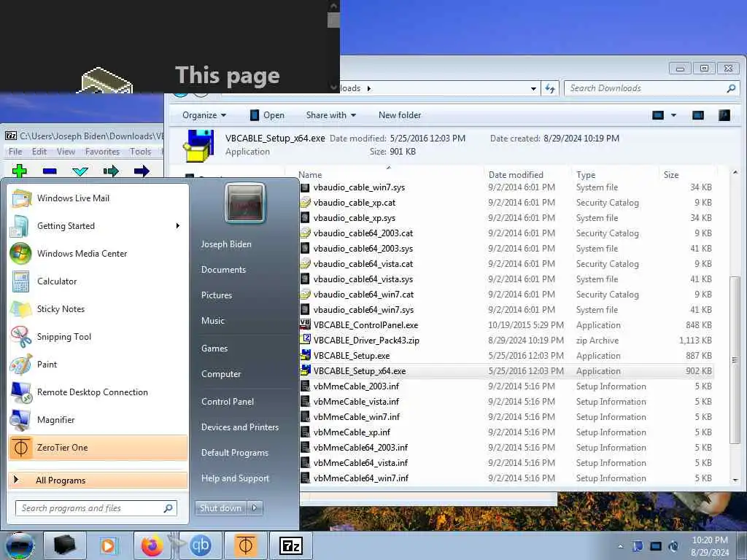
Task: Sort by the Date modified column header
Action: coord(516,175)
